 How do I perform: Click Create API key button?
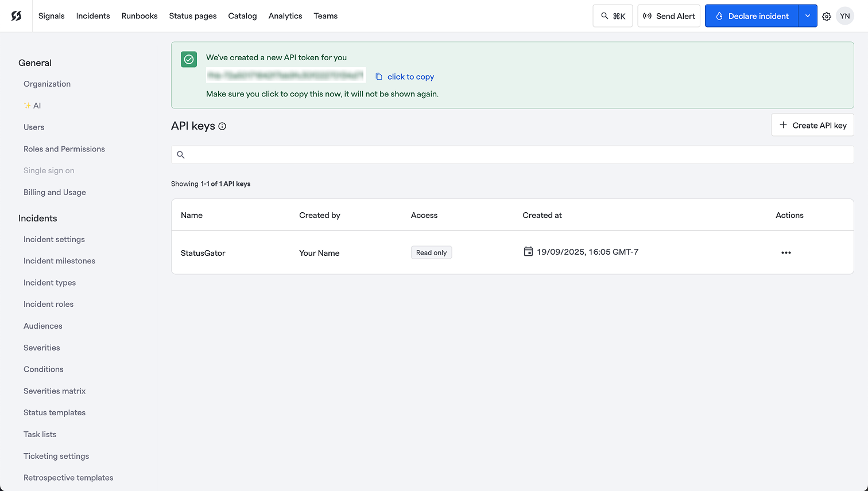[812, 125]
